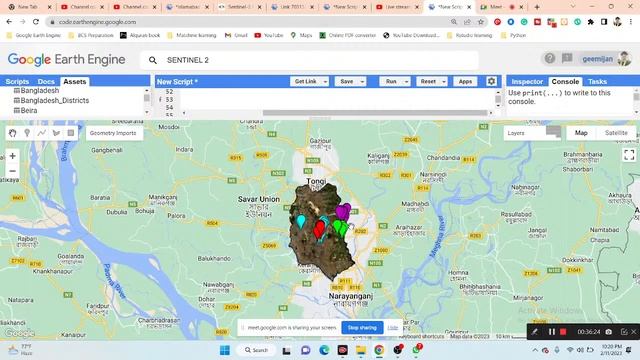640x360 pixels.
Task: Click the code editor horizontal scrollbar
Action: tap(375, 113)
